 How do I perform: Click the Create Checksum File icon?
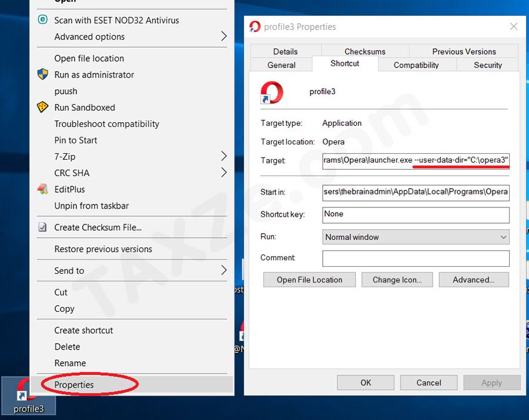click(x=41, y=227)
